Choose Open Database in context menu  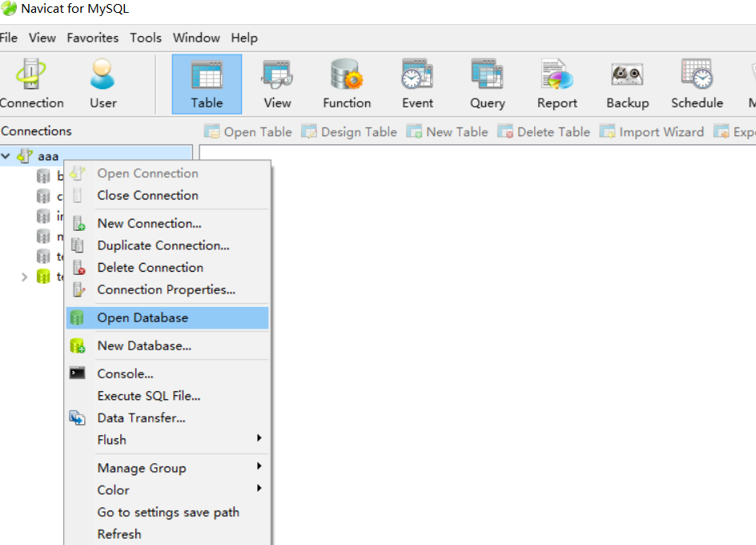click(x=167, y=317)
